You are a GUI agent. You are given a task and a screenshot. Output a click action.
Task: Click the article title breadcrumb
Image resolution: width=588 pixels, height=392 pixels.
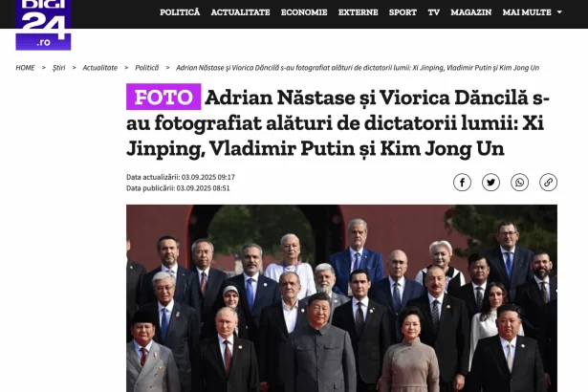pyautogui.click(x=358, y=68)
